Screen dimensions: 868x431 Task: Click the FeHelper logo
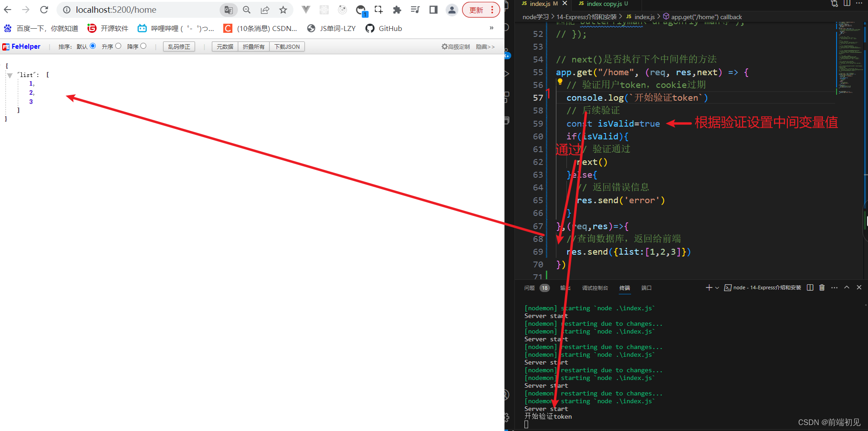click(21, 46)
